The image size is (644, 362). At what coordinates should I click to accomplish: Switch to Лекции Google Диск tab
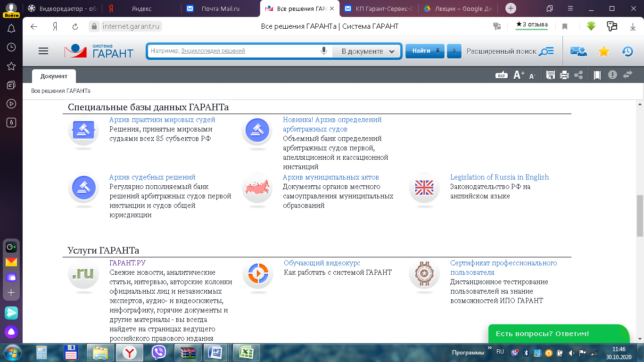tap(458, 8)
